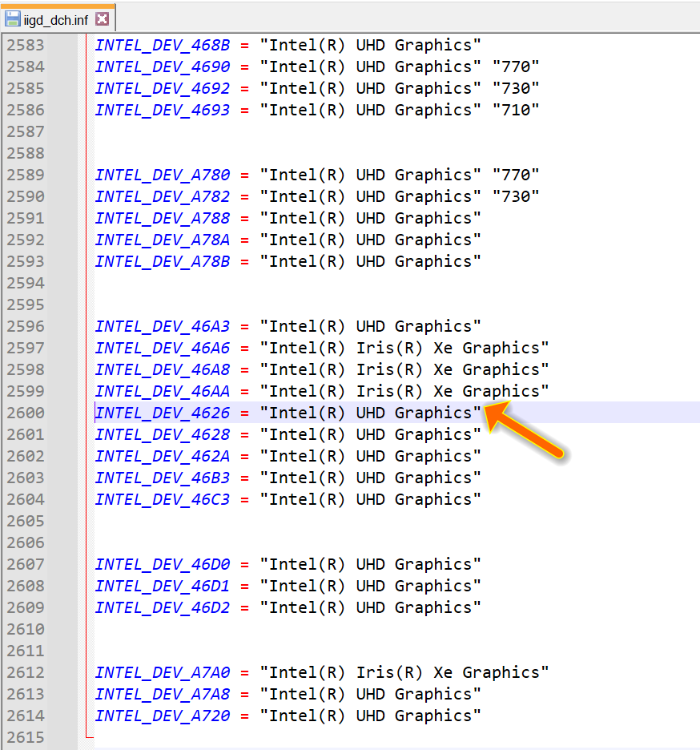The height and width of the screenshot is (750, 700).
Task: Click INTEL_DEV_46D0 identifier
Action: point(163,564)
